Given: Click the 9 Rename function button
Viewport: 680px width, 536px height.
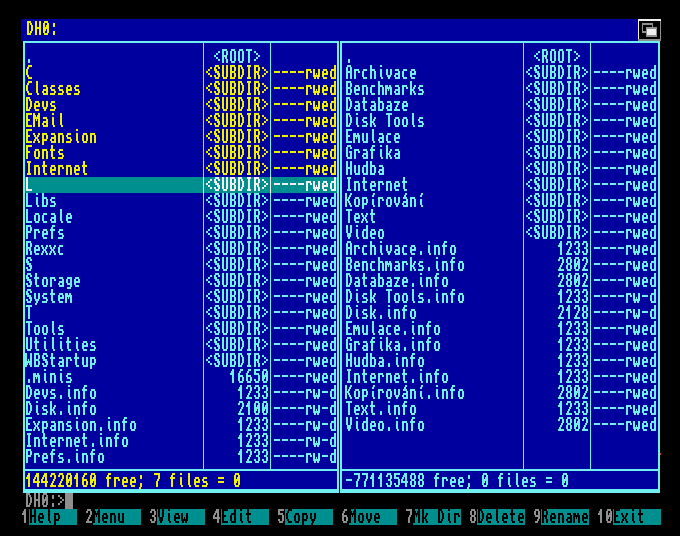Looking at the screenshot, I should 564,517.
